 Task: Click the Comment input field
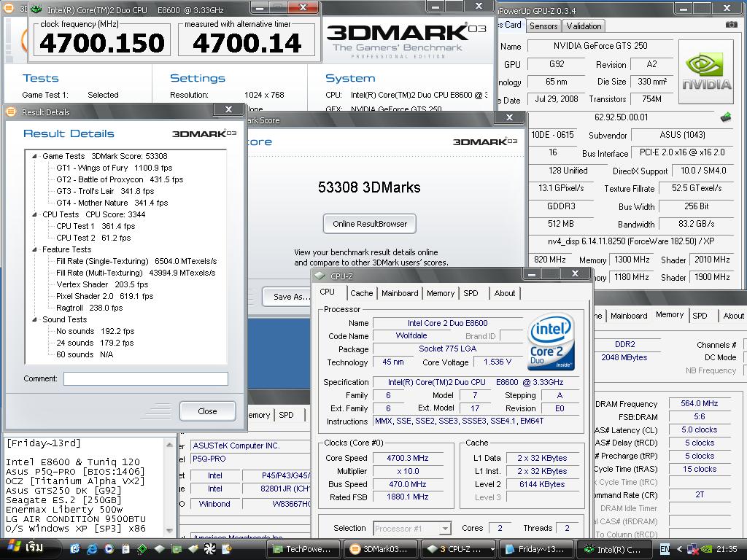[146, 378]
